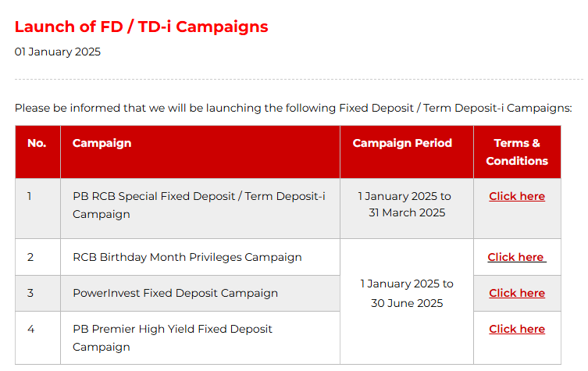The height and width of the screenshot is (371, 588).
Task: Click the PowerInvest Fixed Deposit Campaign name
Action: click(175, 293)
